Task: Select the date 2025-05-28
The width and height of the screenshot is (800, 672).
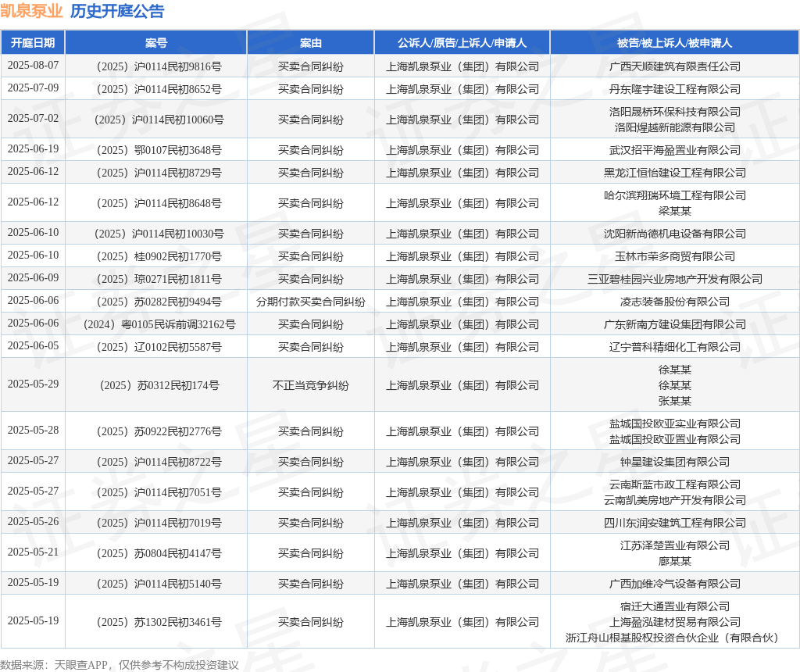Action: click(x=33, y=430)
